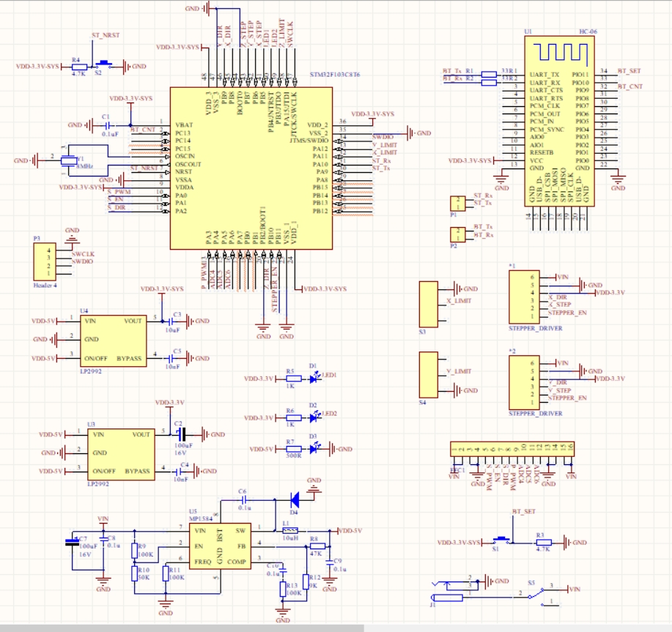Select the STM32F103C8T6 microcontroller body
Image resolution: width=672 pixels, height=632 pixels.
click(251, 168)
